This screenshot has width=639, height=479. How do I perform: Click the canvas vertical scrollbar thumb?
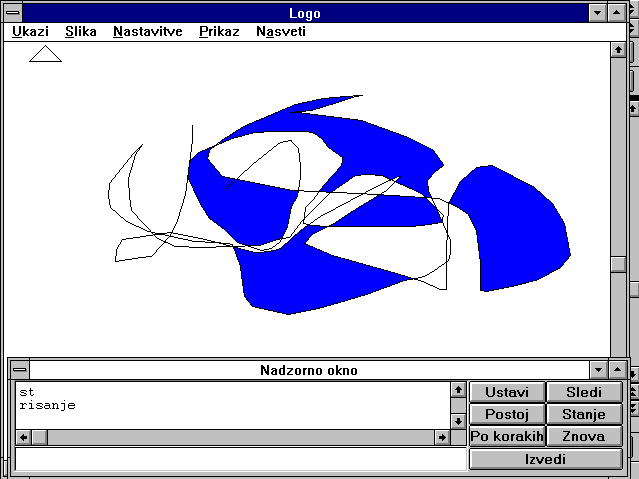(x=618, y=264)
